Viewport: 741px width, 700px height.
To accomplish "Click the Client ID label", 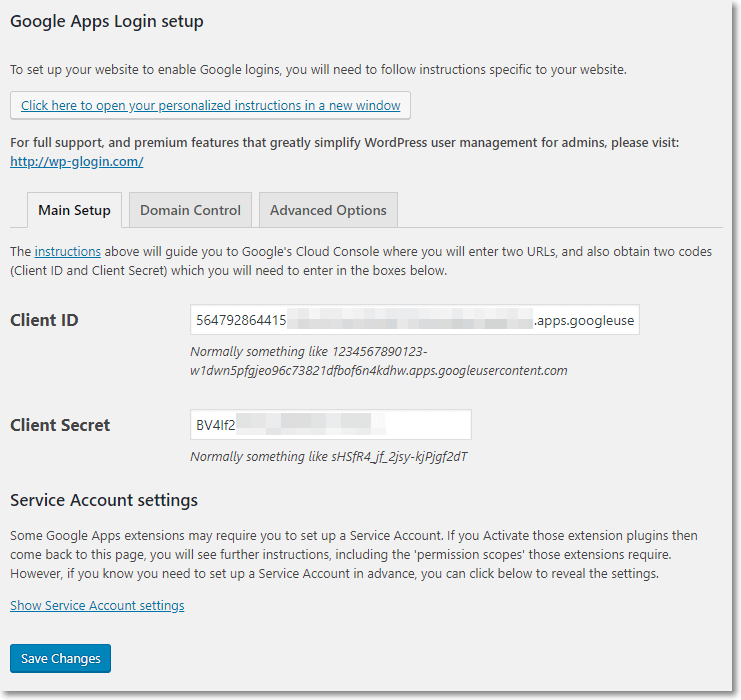I will 44,320.
